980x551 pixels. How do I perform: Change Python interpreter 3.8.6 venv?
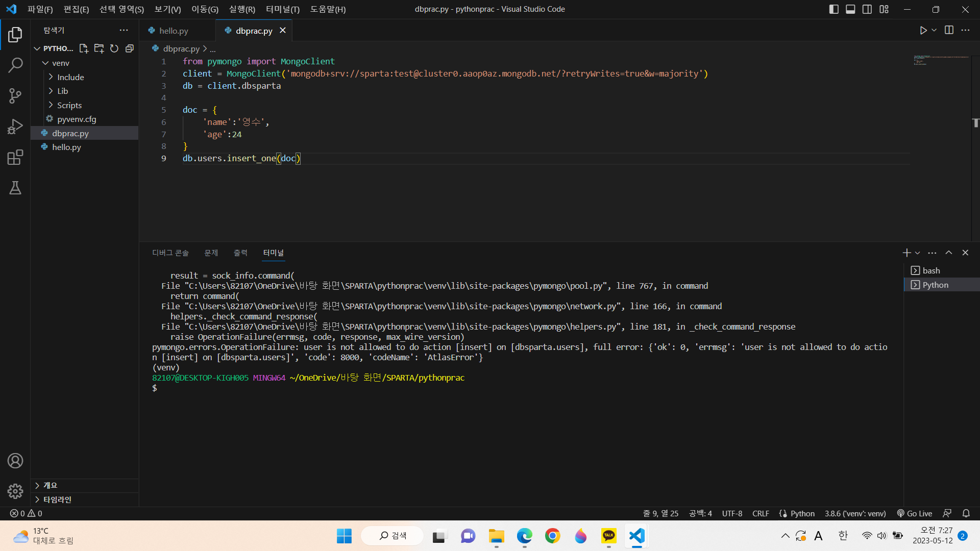855,513
